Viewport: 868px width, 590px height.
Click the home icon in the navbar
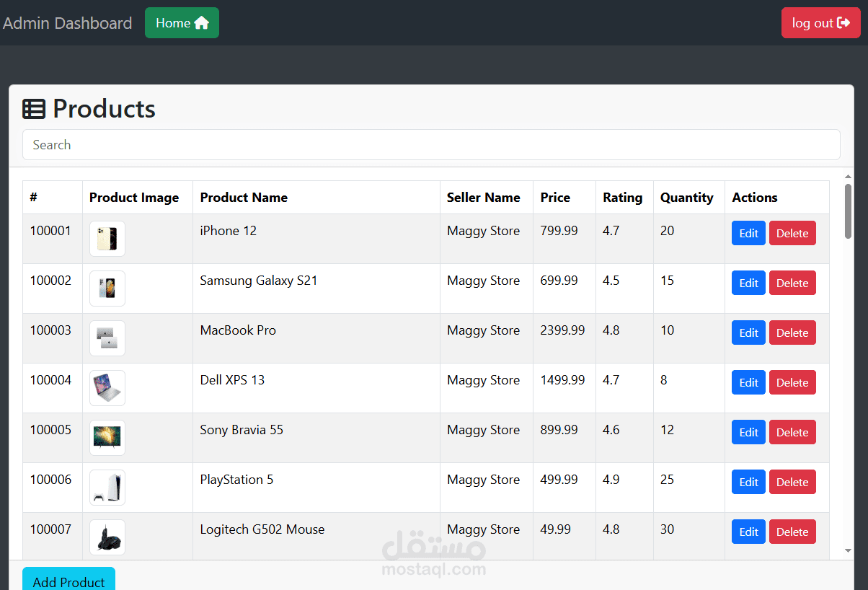(202, 23)
